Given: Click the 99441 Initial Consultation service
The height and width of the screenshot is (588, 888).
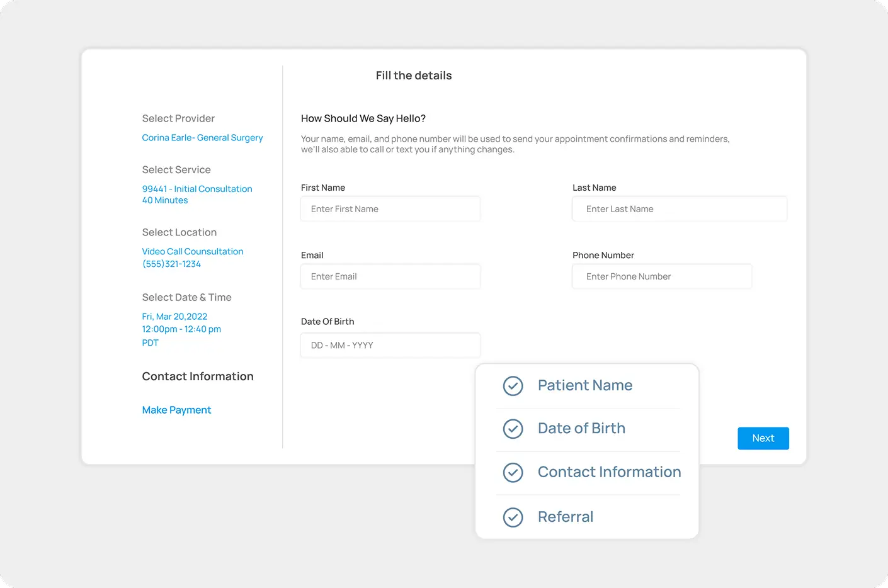Looking at the screenshot, I should [197, 188].
